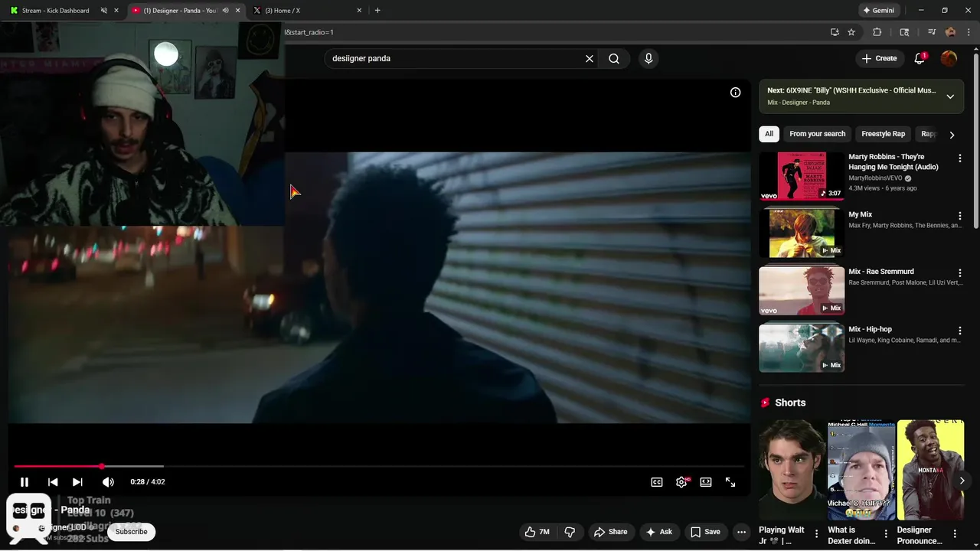This screenshot has width=980, height=551.
Task: Skip to the next video
Action: point(77,482)
